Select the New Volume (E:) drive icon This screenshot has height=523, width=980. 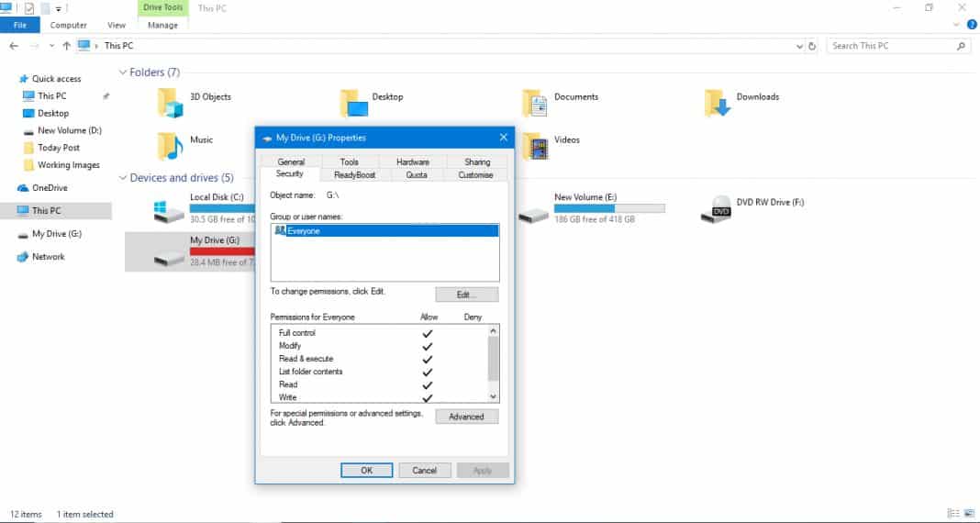click(x=534, y=216)
